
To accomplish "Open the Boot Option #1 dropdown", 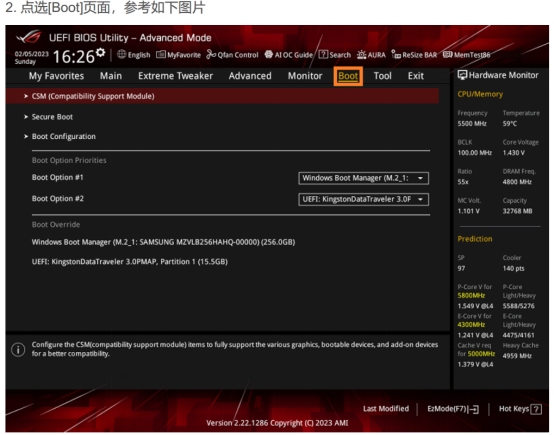I will (x=363, y=178).
